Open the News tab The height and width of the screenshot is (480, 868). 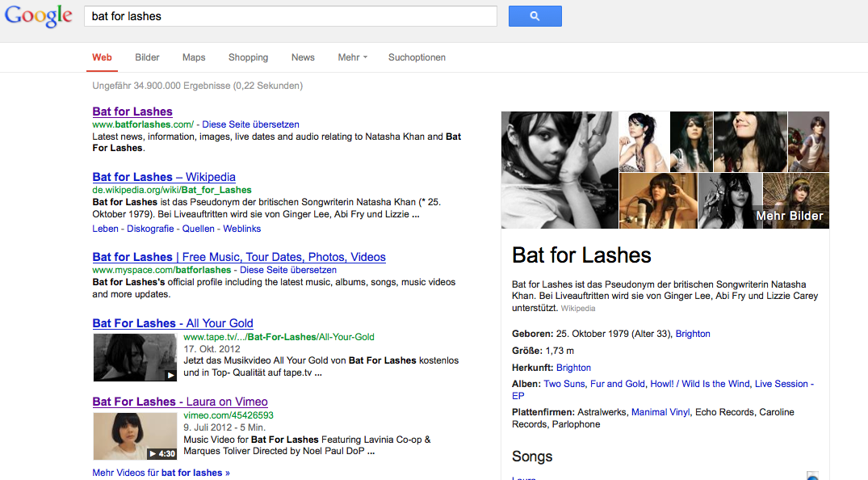303,57
